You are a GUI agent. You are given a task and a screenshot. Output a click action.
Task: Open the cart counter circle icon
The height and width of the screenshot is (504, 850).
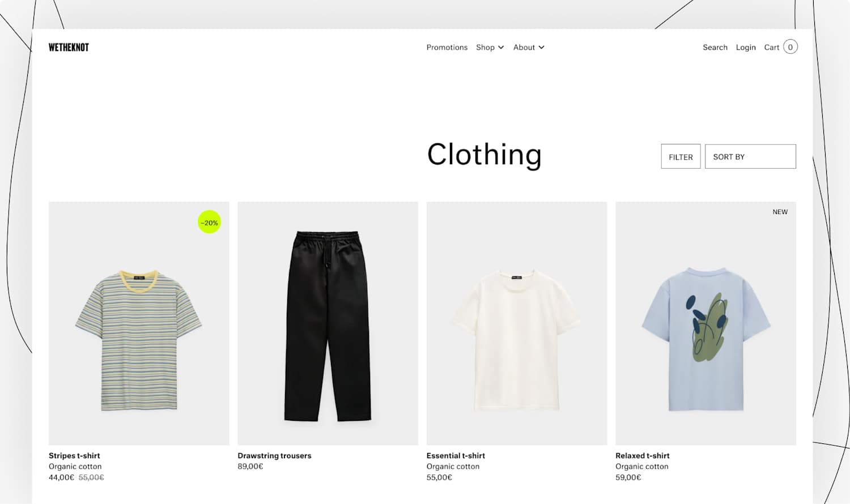(790, 47)
